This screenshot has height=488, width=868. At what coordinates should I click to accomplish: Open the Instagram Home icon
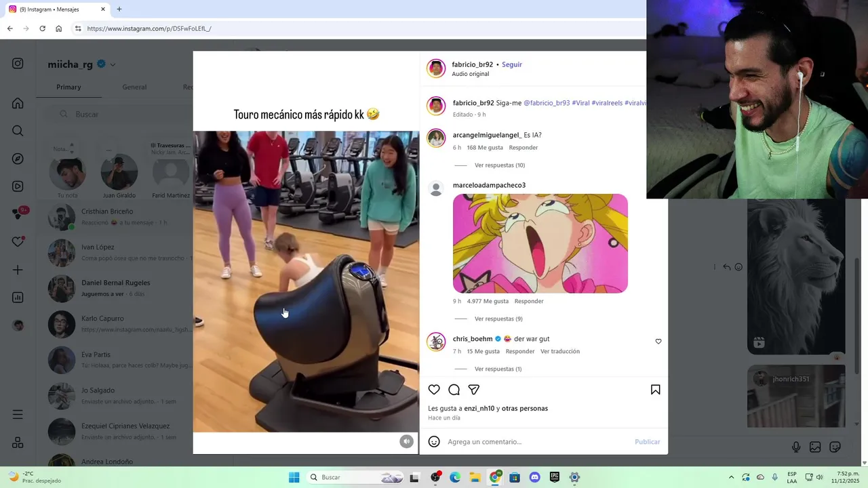coord(18,103)
